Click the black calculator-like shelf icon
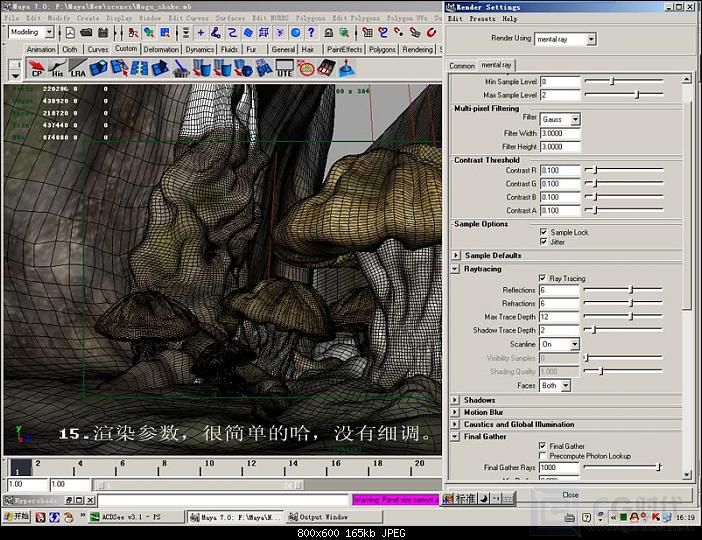Image resolution: width=702 pixels, height=540 pixels. (x=326, y=69)
